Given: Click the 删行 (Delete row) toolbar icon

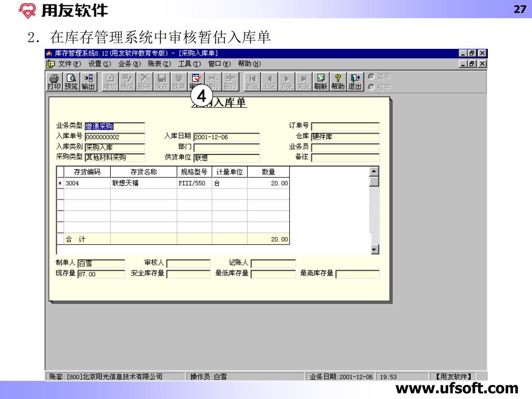Looking at the screenshot, I should pyautogui.click(x=230, y=82).
